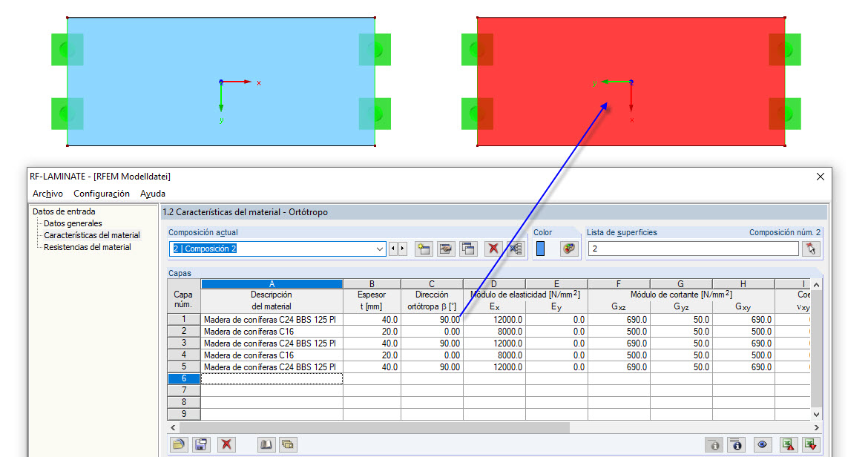
Task: Click the horizontal scroll left arrow
Action: tap(174, 427)
